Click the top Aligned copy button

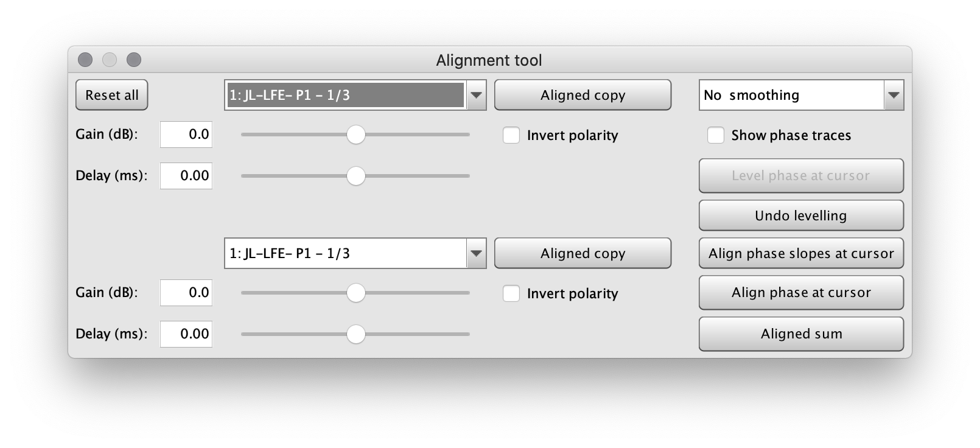click(583, 95)
